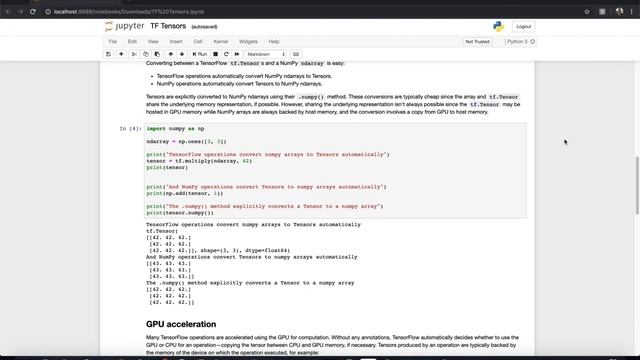640x360 pixels.
Task: Click the Python logo icon
Action: coord(498,27)
